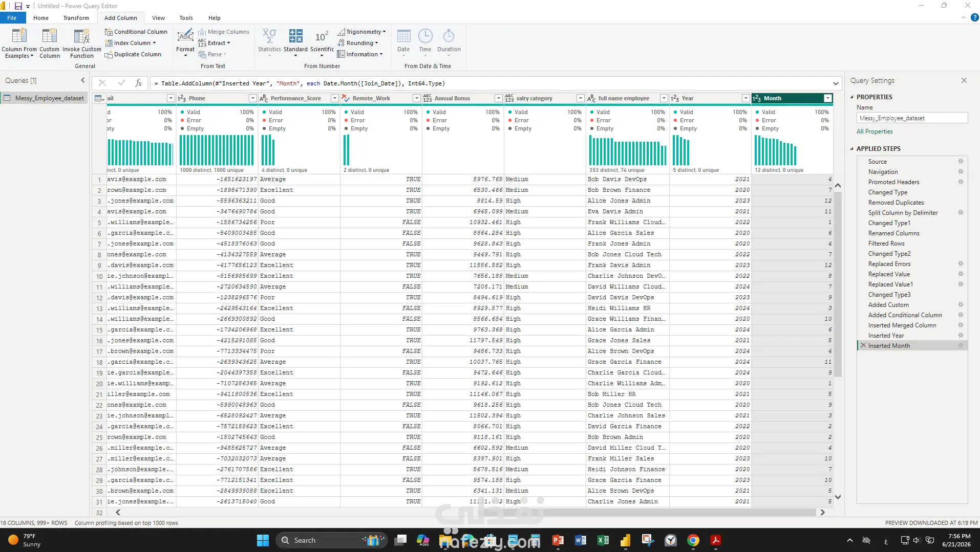Switch to the View tab
Viewport: 980px width, 552px height.
click(x=158, y=18)
